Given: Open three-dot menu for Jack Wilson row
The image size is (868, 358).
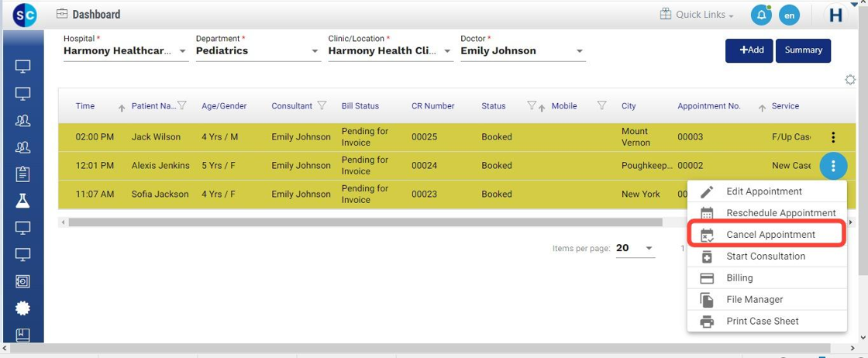Looking at the screenshot, I should 833,137.
